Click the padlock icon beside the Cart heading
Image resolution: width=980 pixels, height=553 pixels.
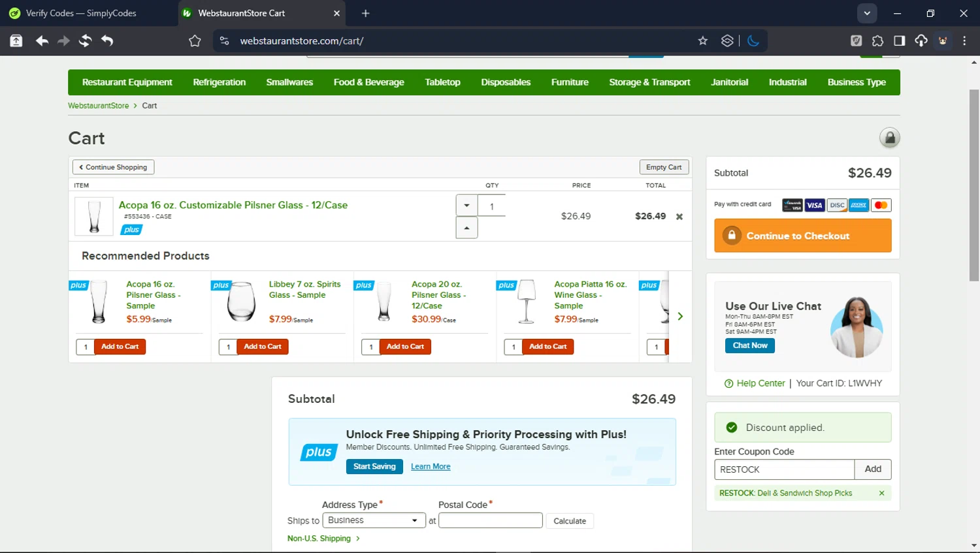[889, 138]
